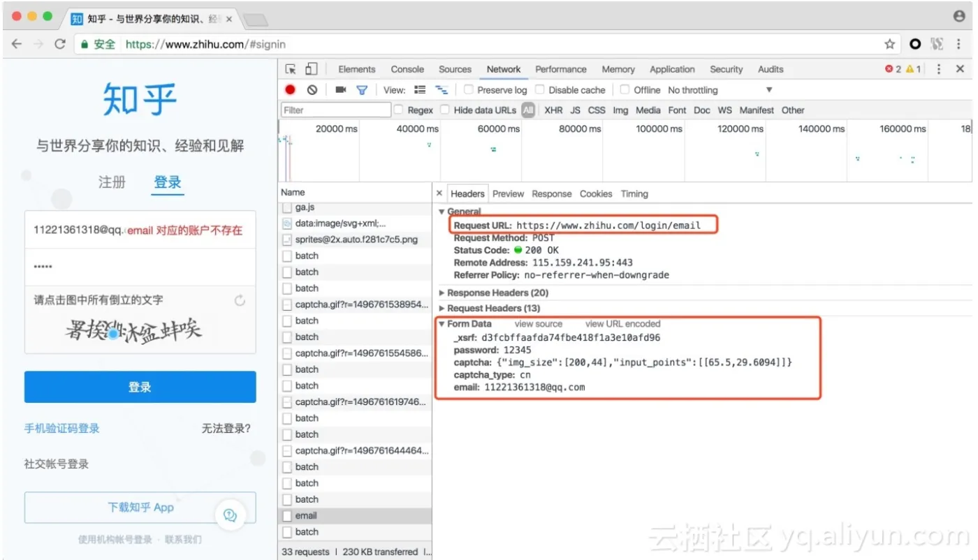Open the Zhihu help chat bubble icon
The image size is (978, 560).
[230, 515]
